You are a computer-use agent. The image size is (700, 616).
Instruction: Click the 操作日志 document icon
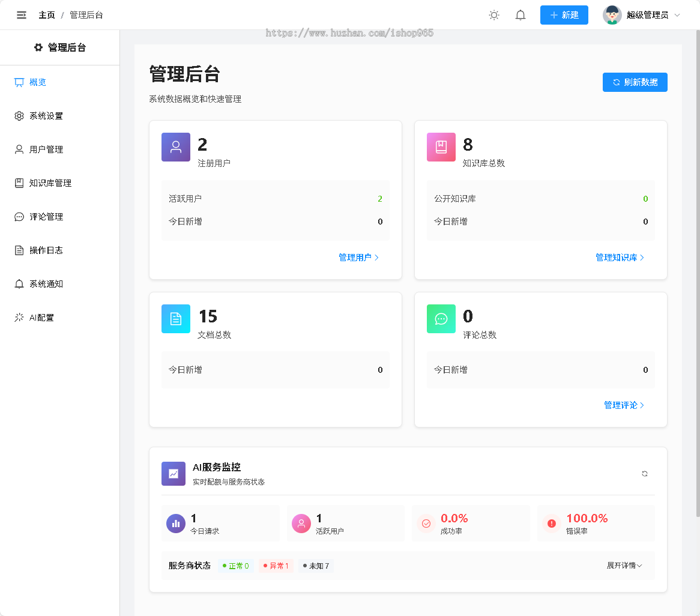[19, 250]
